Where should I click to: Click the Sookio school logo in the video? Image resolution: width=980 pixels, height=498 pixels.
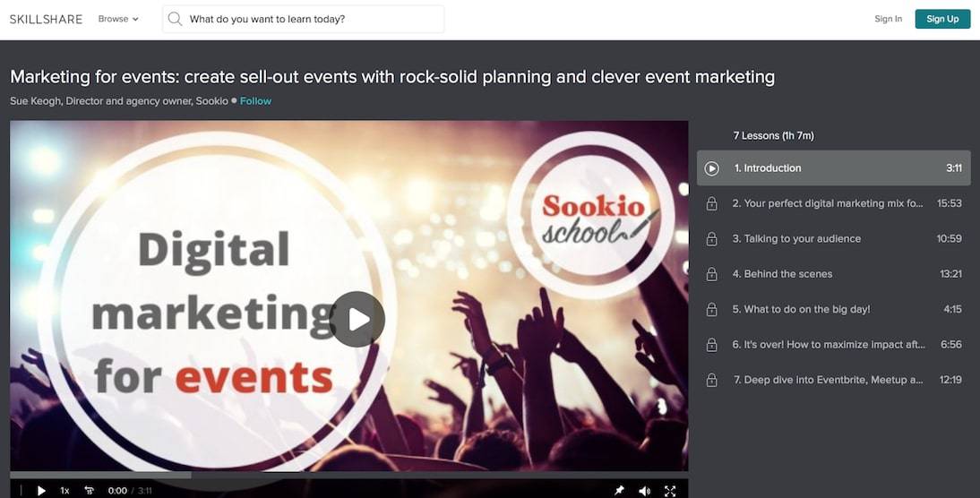point(591,216)
